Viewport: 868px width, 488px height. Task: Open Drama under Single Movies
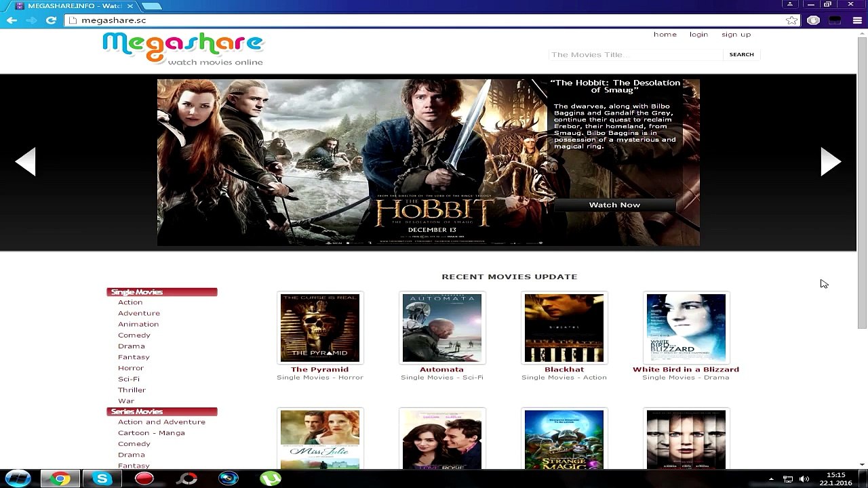(x=132, y=346)
